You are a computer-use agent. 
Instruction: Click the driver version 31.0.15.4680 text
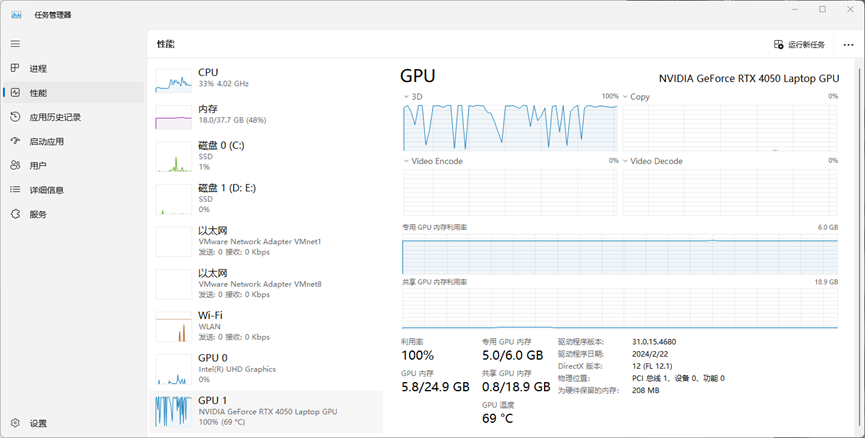coord(654,342)
